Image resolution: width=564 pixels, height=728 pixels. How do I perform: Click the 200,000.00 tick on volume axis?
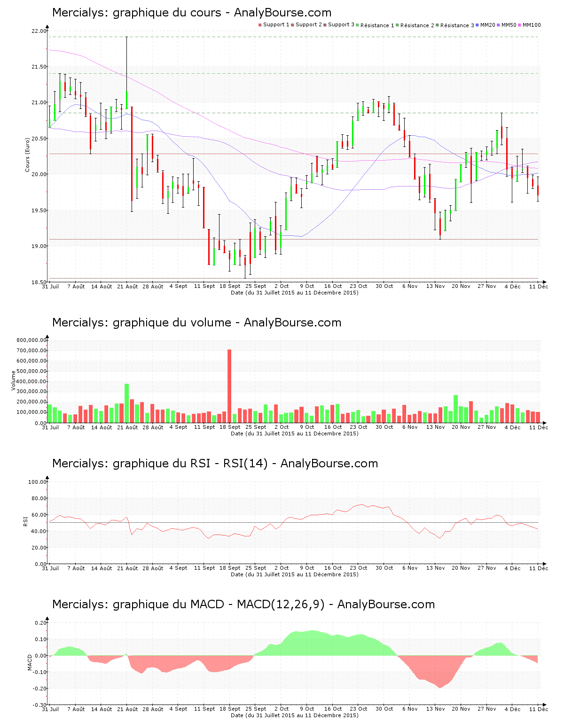[x=31, y=402]
